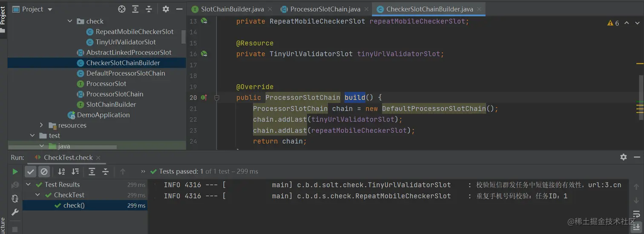Locate current file with crosshair icon in Project panel
The height and width of the screenshot is (234, 644).
(122, 9)
